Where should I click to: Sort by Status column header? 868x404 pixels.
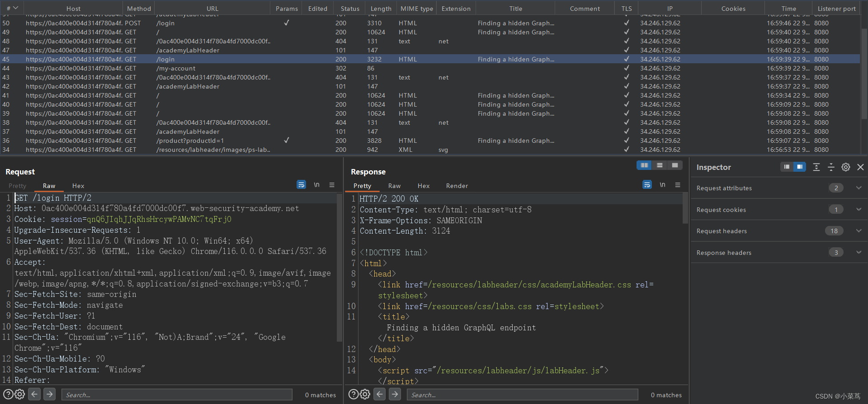click(x=350, y=8)
